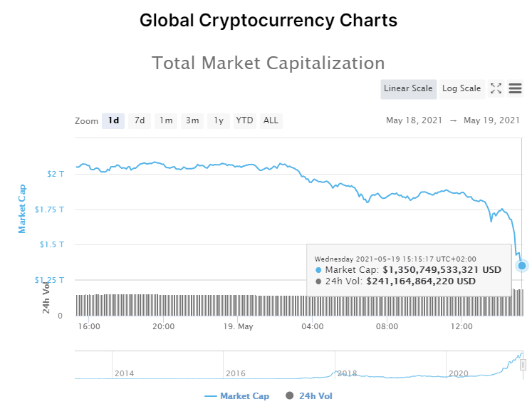Switch to Linear Scale
The width and height of the screenshot is (532, 409).
coord(408,89)
